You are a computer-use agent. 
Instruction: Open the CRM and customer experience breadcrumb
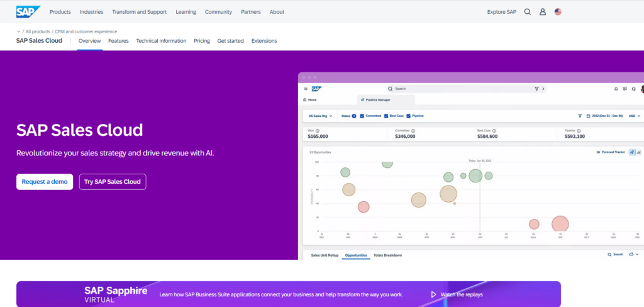tap(86, 31)
